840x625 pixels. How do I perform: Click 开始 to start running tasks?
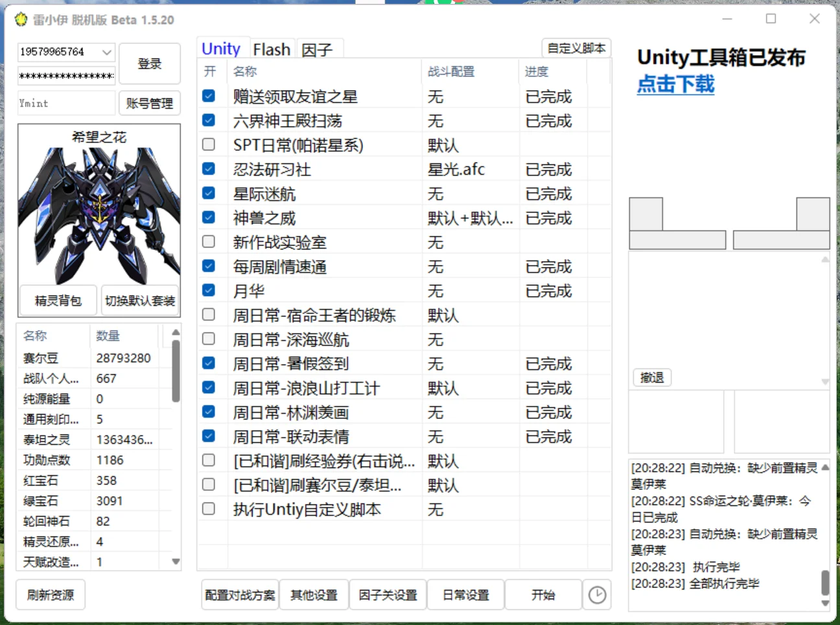[543, 594]
